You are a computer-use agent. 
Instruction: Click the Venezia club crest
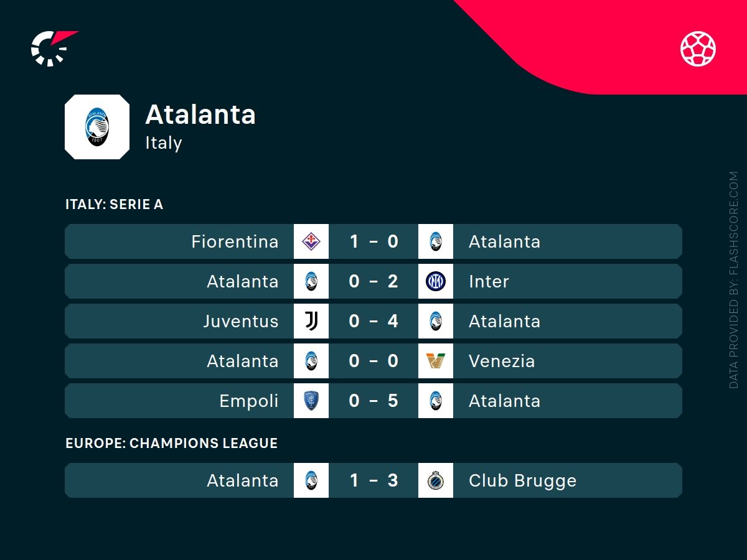point(436,361)
